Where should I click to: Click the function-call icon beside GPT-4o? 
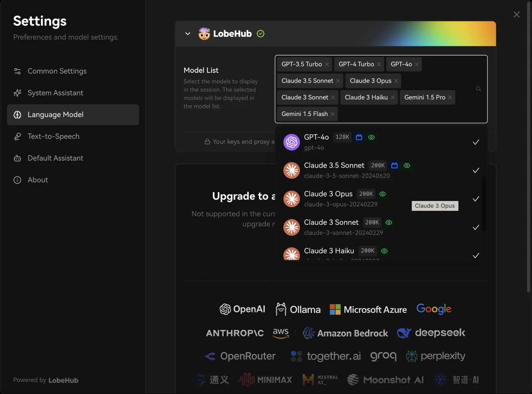[359, 137]
